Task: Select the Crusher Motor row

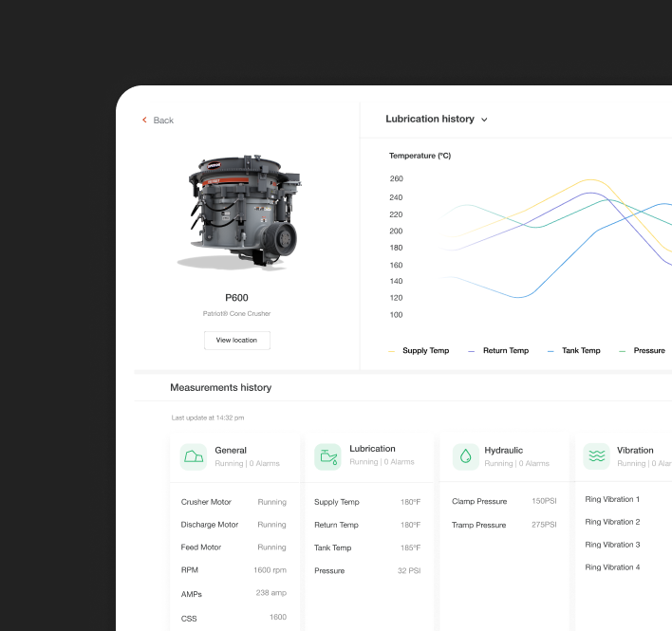Action: (233, 502)
